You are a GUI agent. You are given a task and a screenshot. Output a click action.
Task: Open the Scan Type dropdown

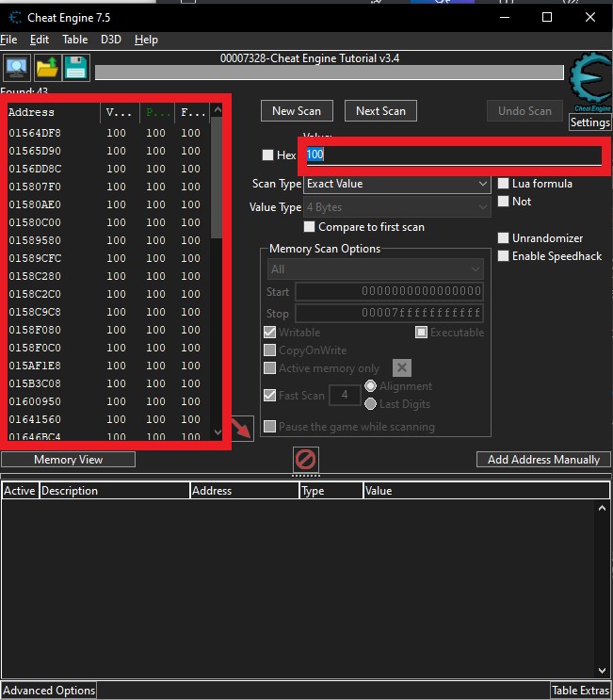(x=397, y=184)
